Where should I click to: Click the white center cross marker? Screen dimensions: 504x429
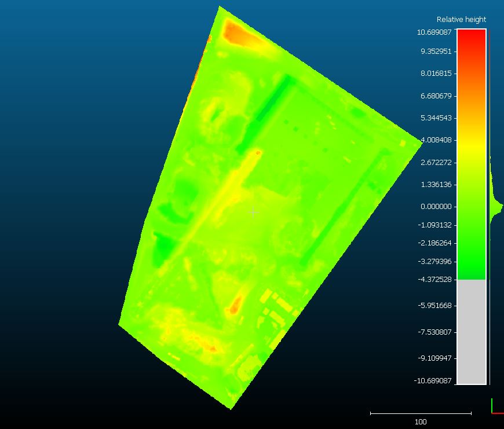coord(253,212)
